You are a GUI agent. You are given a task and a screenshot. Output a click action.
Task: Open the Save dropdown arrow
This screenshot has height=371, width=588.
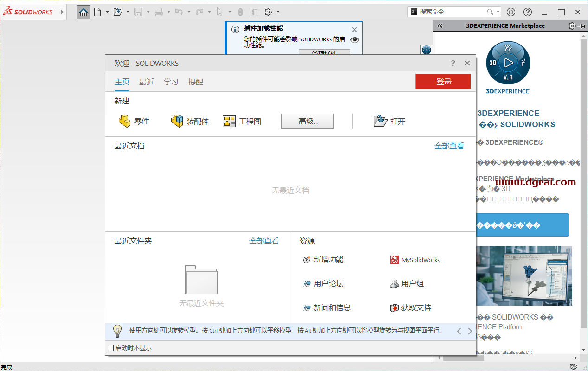(x=148, y=12)
